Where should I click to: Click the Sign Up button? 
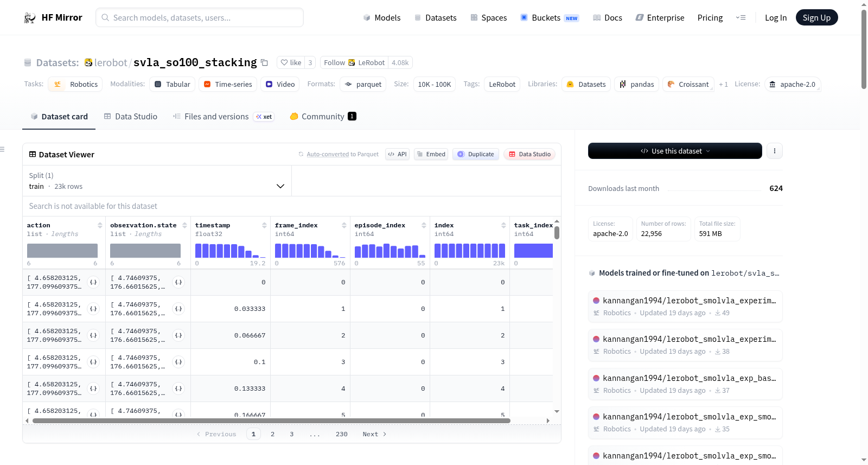[816, 17]
